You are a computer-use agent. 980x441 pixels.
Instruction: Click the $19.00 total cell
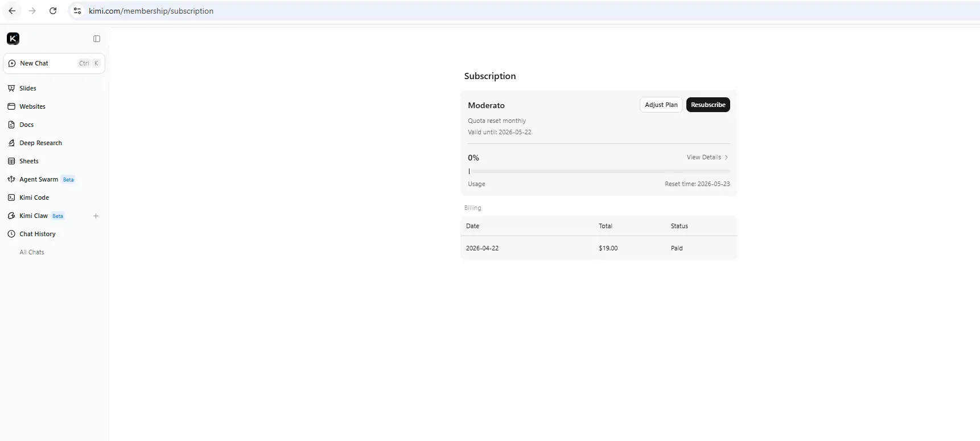coord(608,248)
